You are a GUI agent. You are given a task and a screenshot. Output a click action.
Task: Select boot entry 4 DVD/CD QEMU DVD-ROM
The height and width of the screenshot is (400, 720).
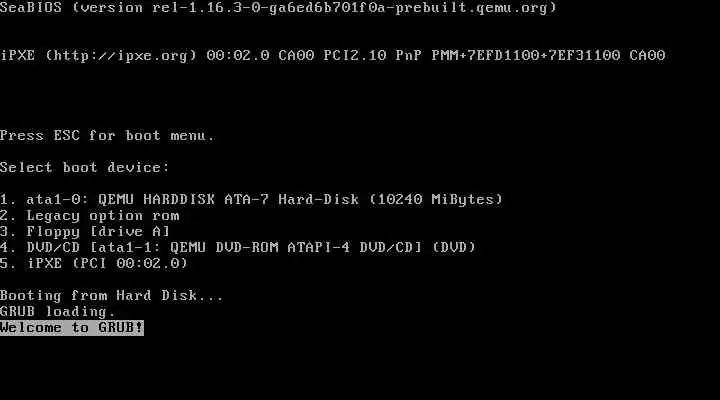tap(238, 248)
